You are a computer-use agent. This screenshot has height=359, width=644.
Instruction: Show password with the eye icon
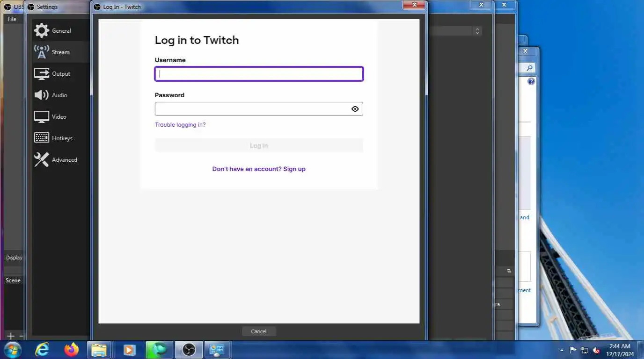coord(355,109)
